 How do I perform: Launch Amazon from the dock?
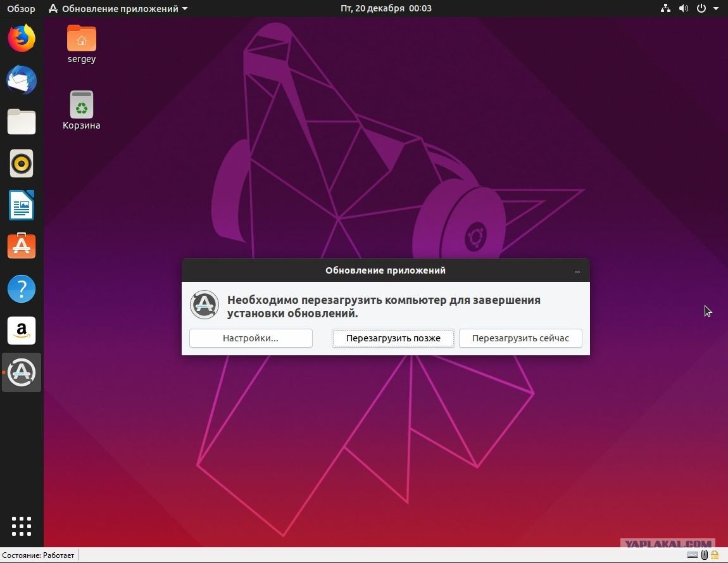22,331
